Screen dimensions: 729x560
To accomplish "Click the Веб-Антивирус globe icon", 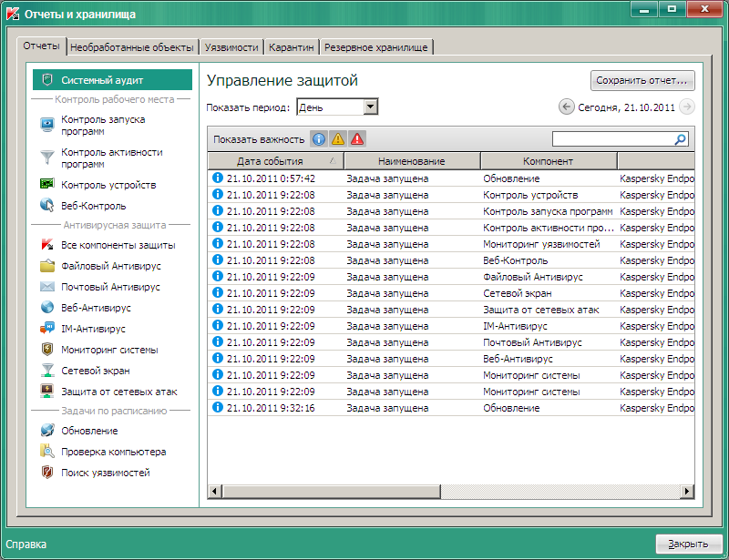I will pyautogui.click(x=46, y=308).
